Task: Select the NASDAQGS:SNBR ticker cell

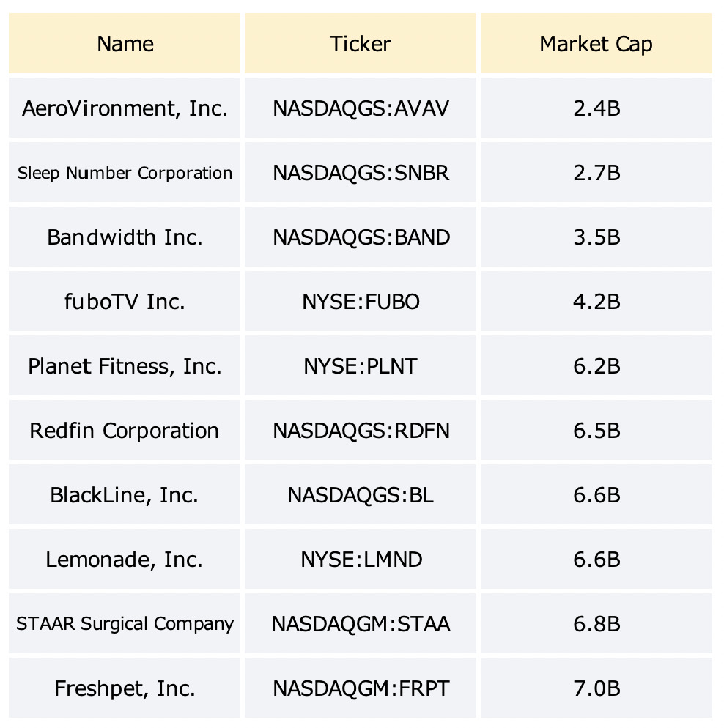Action: pos(361,172)
